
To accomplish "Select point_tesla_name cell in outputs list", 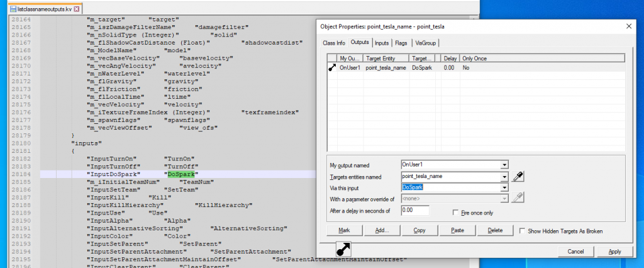I will tap(386, 68).
